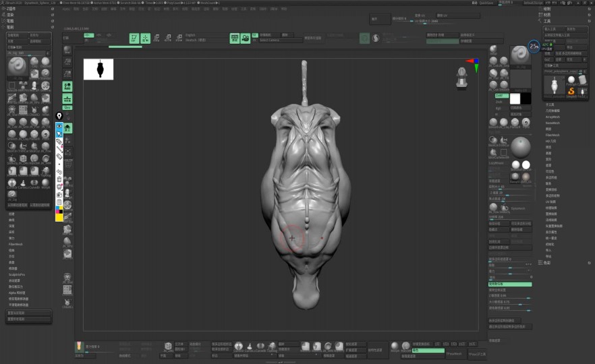Toggle top green button in left vertical strip

point(67,86)
